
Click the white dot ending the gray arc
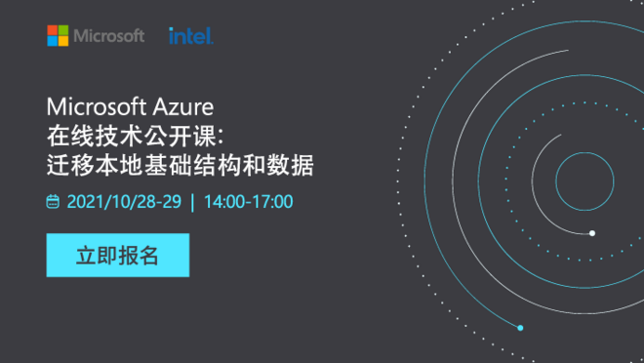point(592,233)
